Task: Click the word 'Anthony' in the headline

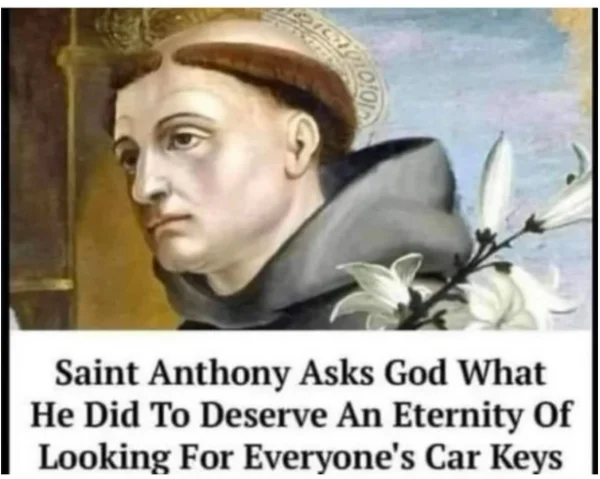Action: (219, 374)
